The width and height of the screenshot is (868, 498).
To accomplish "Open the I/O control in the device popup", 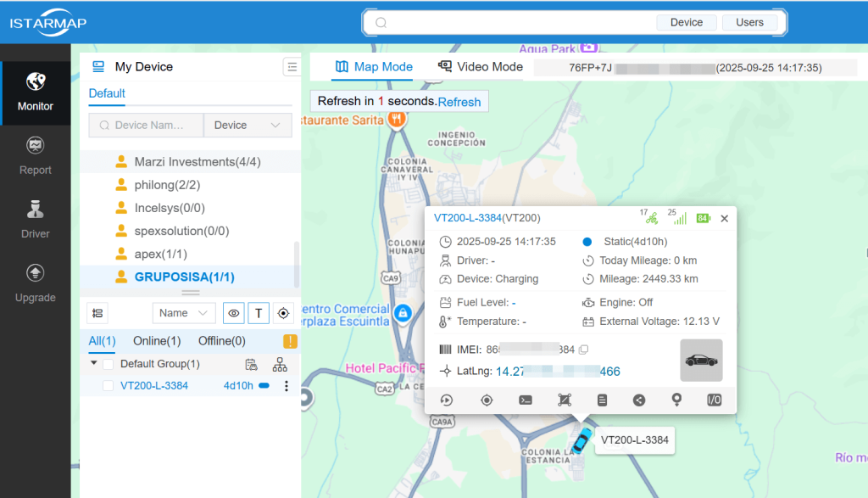I will click(715, 400).
